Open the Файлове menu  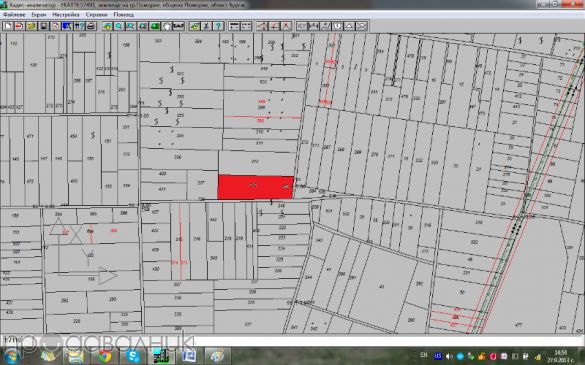coord(14,15)
